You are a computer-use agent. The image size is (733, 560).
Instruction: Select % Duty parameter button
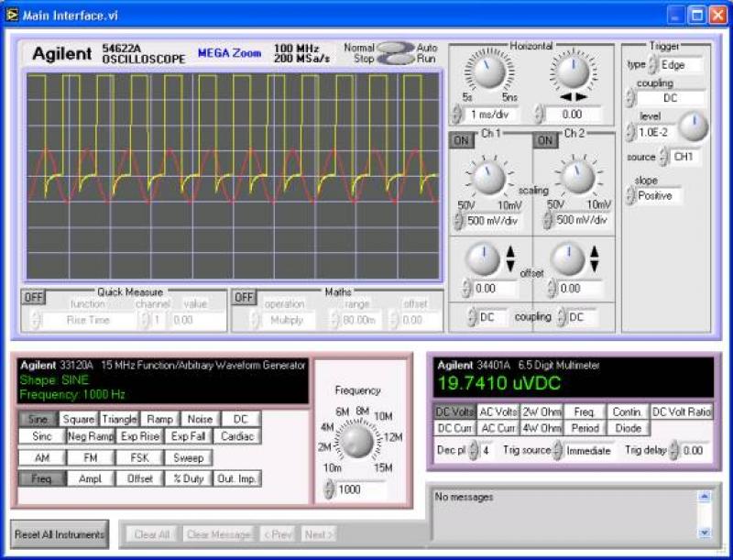(189, 478)
